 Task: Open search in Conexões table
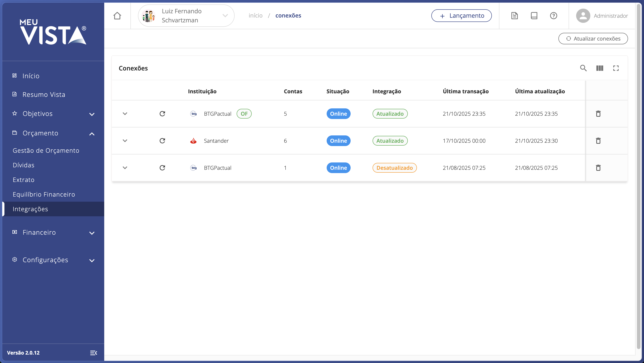pos(583,68)
